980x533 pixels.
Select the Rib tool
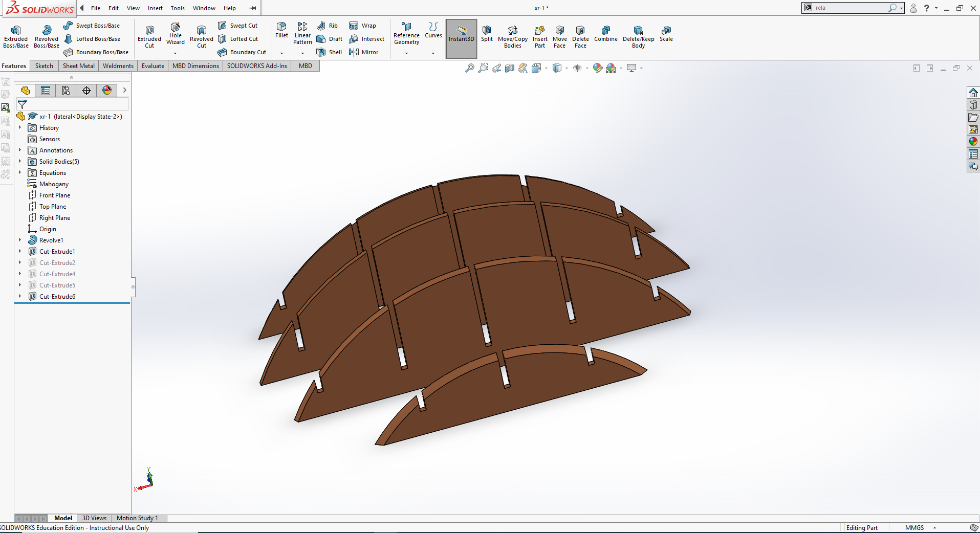[x=327, y=26]
